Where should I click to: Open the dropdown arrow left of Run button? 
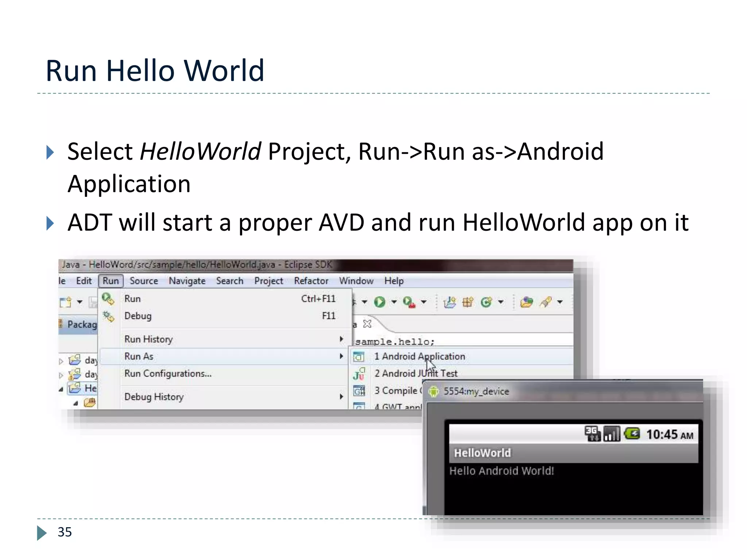pyautogui.click(x=364, y=302)
